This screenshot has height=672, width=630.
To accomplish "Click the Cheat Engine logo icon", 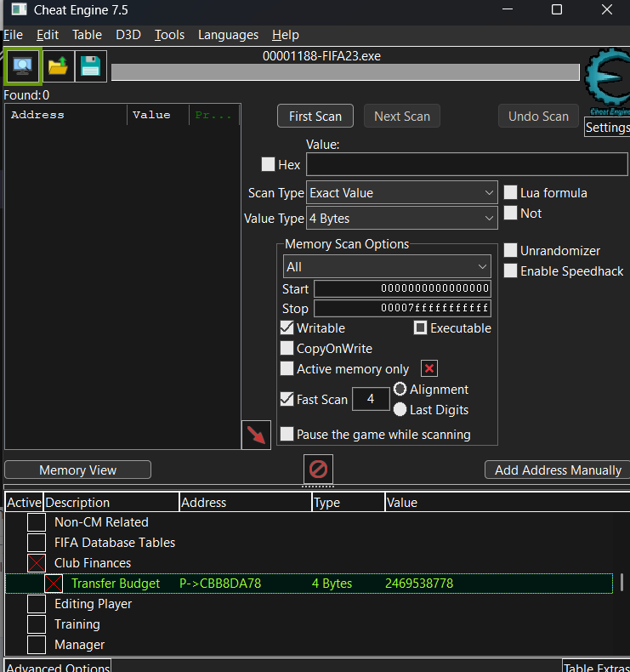I will [608, 82].
